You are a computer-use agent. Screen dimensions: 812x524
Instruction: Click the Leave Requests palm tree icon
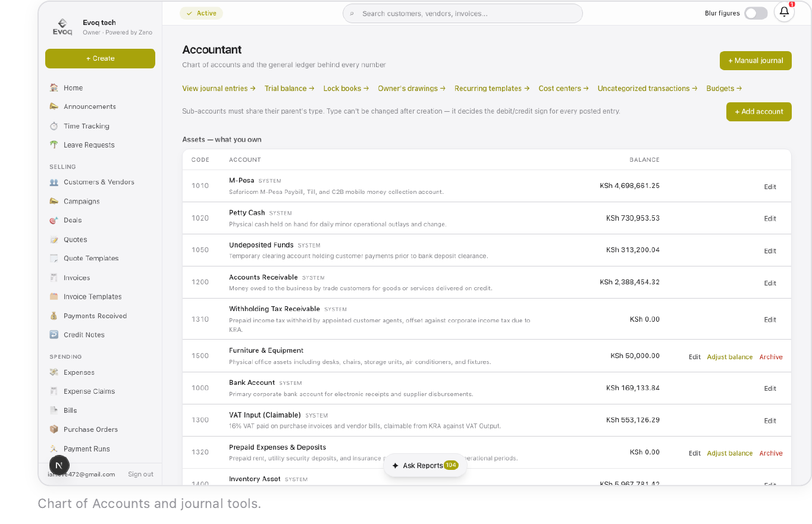54,145
